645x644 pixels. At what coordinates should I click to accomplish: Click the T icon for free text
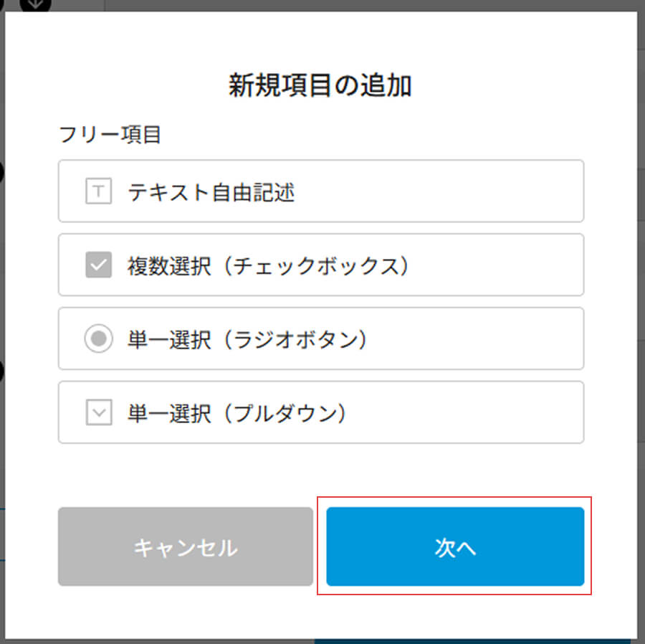(98, 191)
